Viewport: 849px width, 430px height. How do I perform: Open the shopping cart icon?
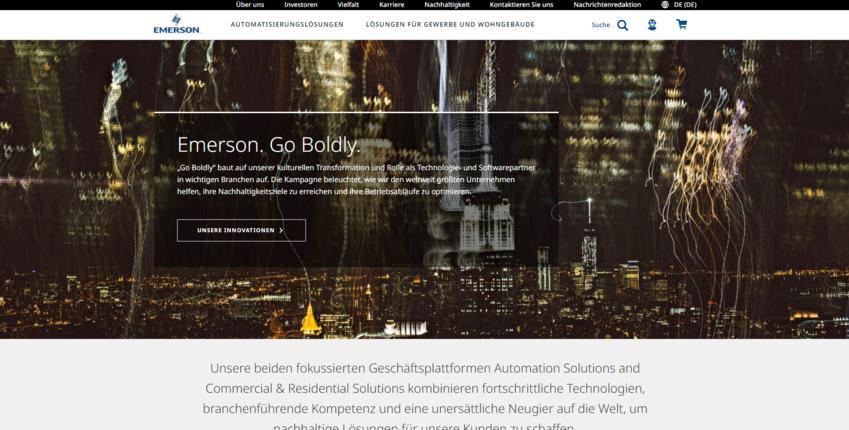[x=682, y=24]
